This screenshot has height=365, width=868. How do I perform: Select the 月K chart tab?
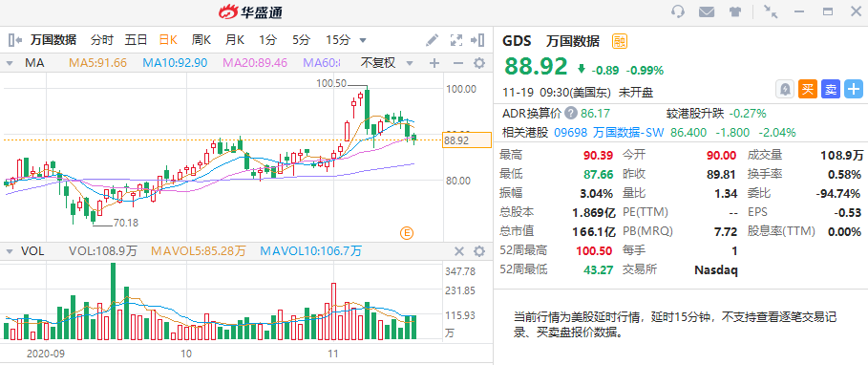pyautogui.click(x=235, y=40)
